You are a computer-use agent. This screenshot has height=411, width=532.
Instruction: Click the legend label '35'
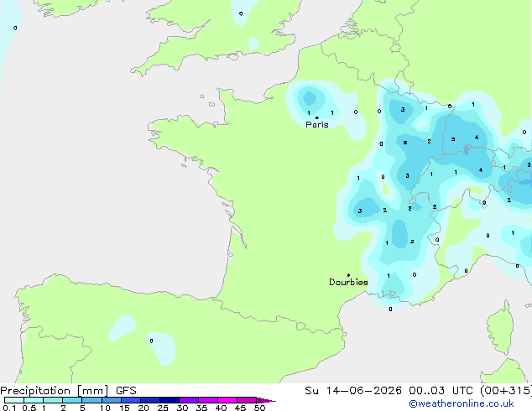[x=201, y=408]
